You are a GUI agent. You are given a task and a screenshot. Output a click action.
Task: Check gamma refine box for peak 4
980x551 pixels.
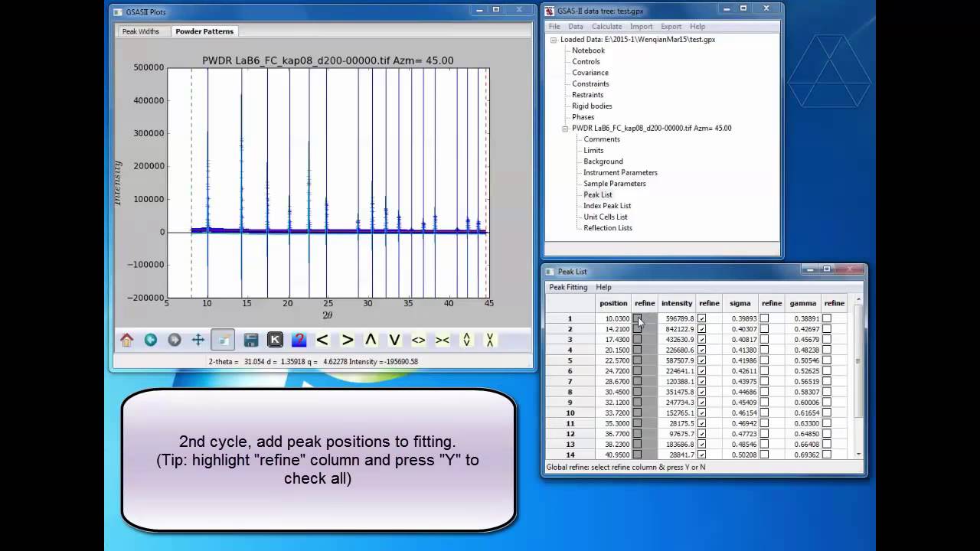827,350
